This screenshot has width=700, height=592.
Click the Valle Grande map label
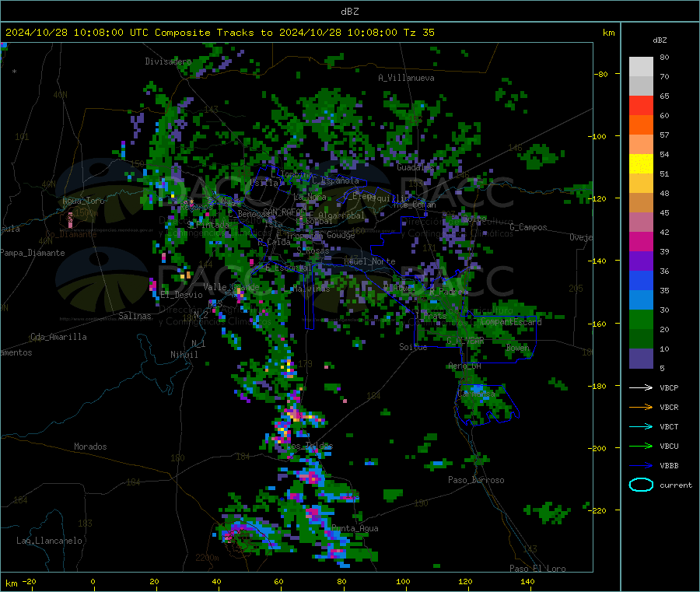[231, 287]
